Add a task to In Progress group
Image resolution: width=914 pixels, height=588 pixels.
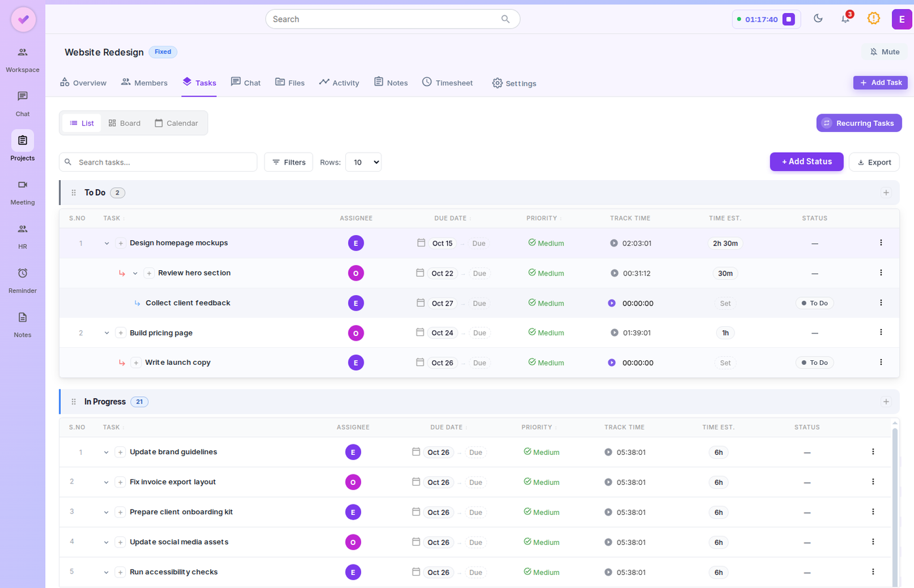coord(886,402)
